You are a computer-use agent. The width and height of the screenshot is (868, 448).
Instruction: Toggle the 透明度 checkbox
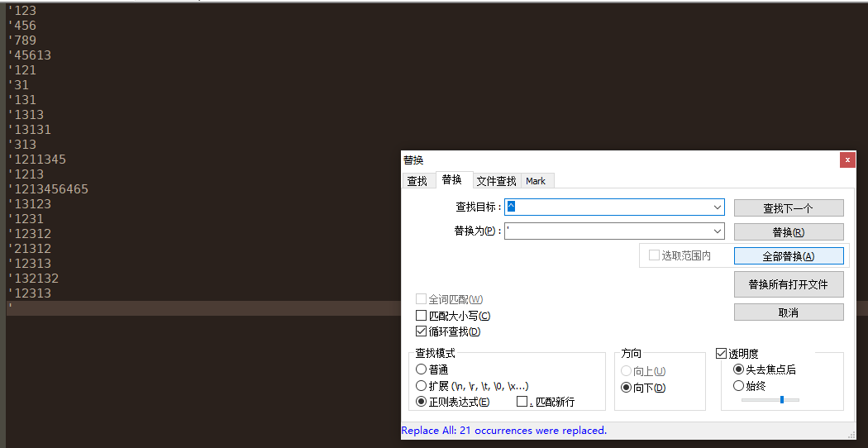click(x=722, y=353)
